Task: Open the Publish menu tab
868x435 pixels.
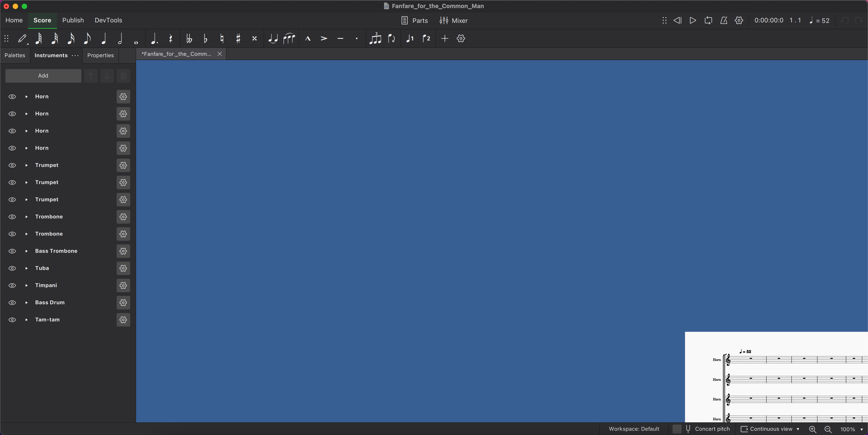Action: pos(73,20)
